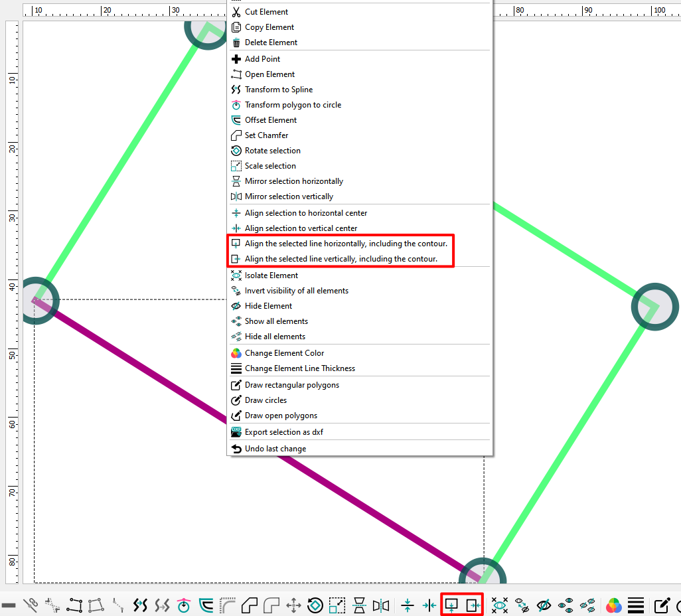681x616 pixels.
Task: Click the Transform to Spline toolbar icon
Action: tap(140, 605)
